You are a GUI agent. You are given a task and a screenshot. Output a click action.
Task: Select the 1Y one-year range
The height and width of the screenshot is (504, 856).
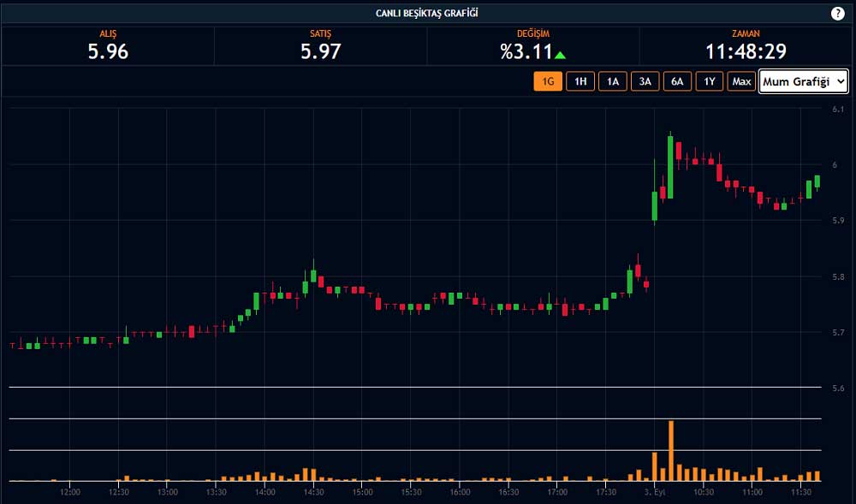(709, 81)
